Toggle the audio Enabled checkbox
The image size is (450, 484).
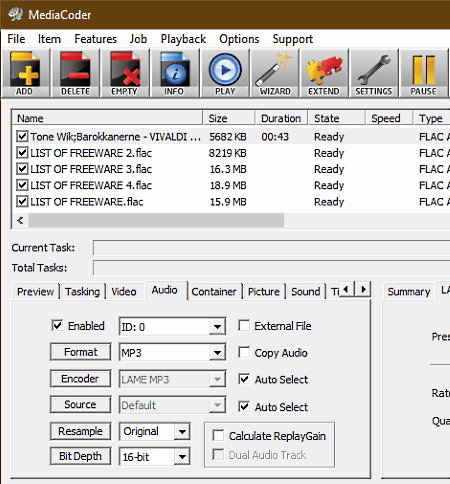[57, 325]
